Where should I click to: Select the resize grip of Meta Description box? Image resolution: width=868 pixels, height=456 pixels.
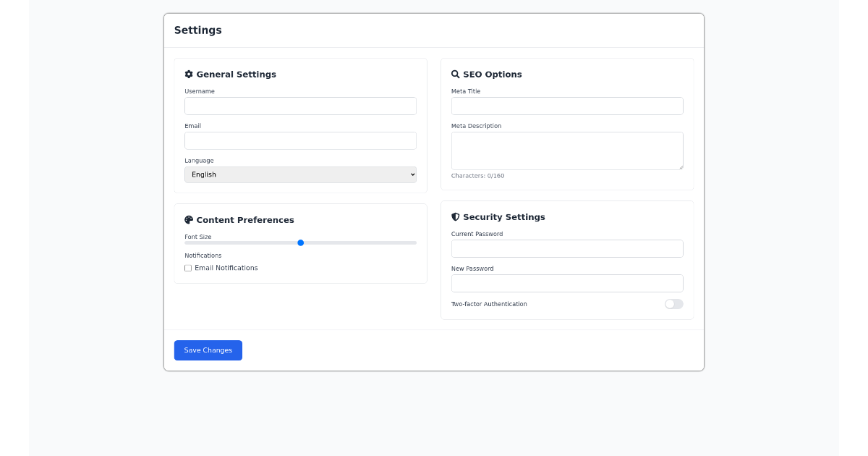coord(680,166)
